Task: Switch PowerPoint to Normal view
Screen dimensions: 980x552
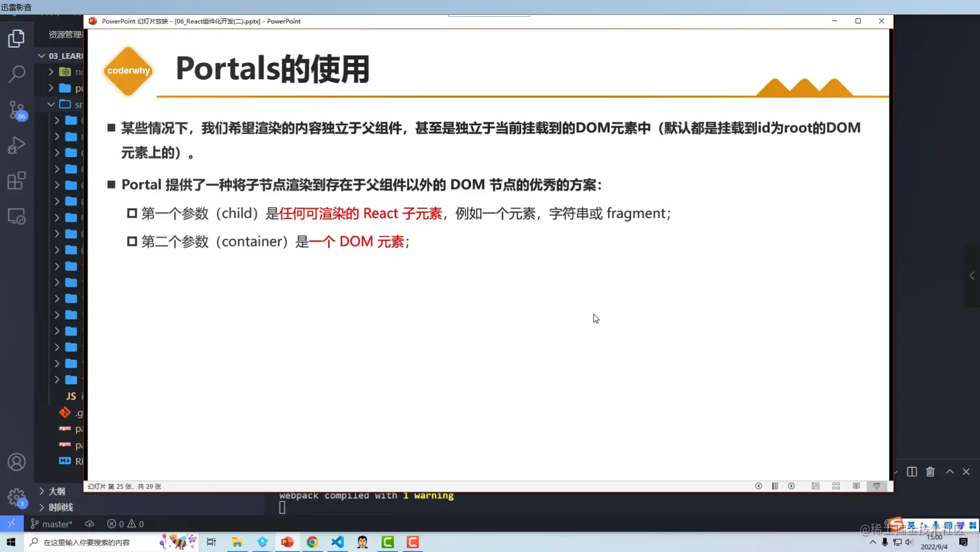Action: [x=815, y=486]
